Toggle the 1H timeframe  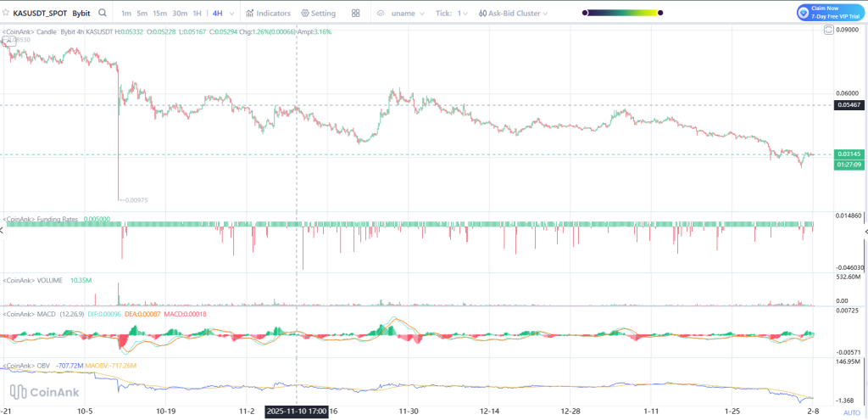[198, 14]
